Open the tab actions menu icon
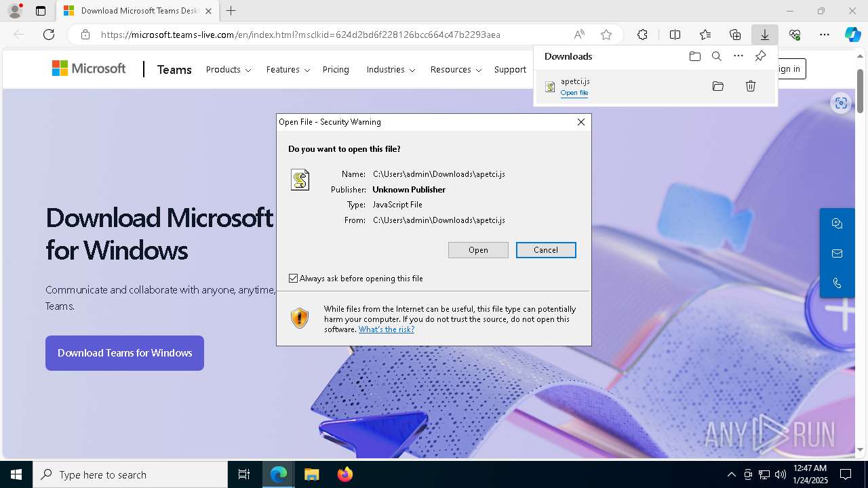Screen dimensions: 868x488 tap(41, 11)
